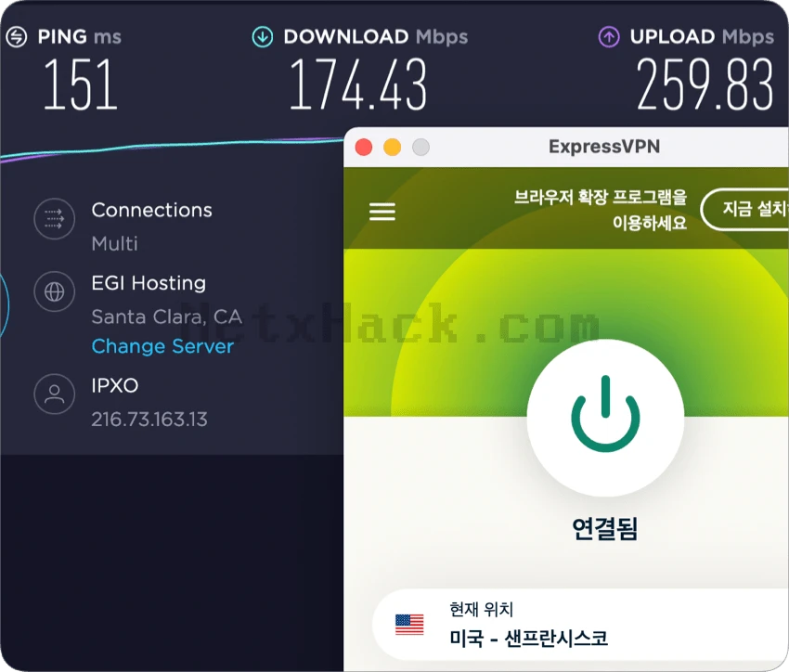789x672 pixels.
Task: Click the 연결됨 connected status text
Action: (605, 528)
